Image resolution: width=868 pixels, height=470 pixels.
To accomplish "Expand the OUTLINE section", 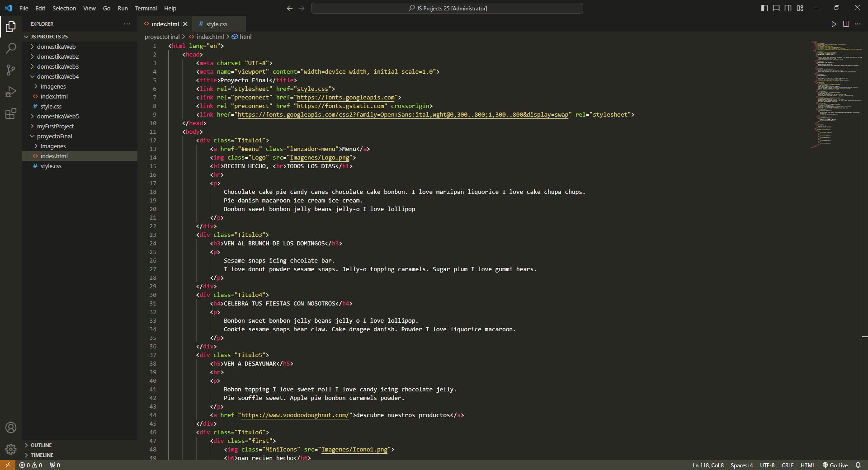I will click(80, 445).
